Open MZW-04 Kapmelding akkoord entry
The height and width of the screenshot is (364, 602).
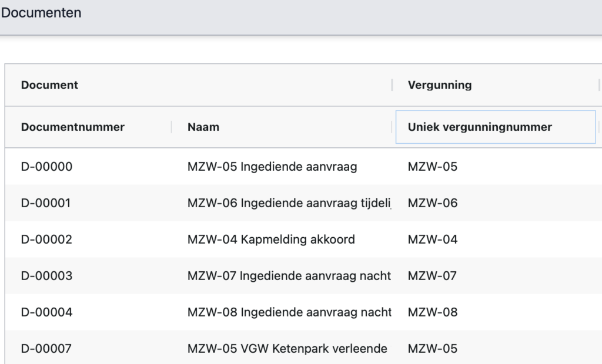[271, 240]
